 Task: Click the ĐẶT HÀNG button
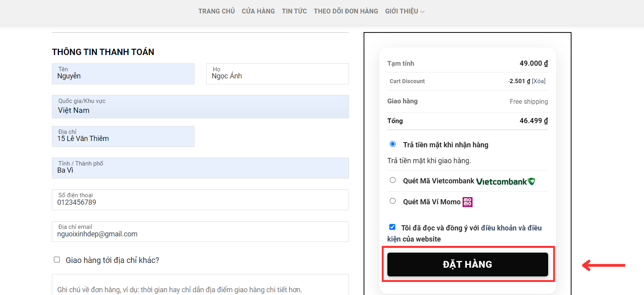(468, 265)
